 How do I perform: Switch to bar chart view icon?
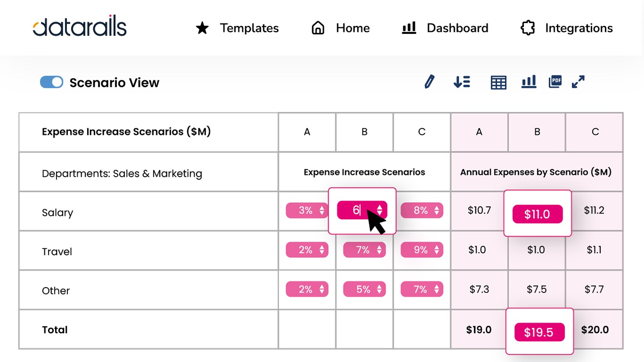pos(528,82)
